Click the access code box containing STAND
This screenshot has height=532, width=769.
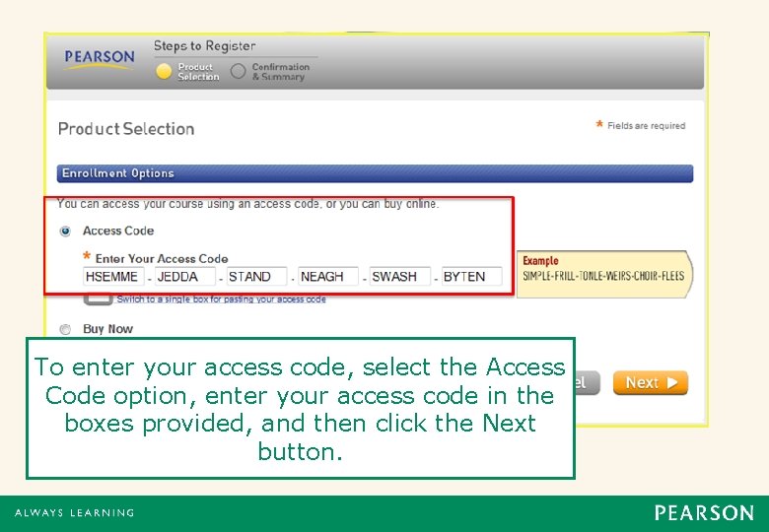[x=257, y=277]
